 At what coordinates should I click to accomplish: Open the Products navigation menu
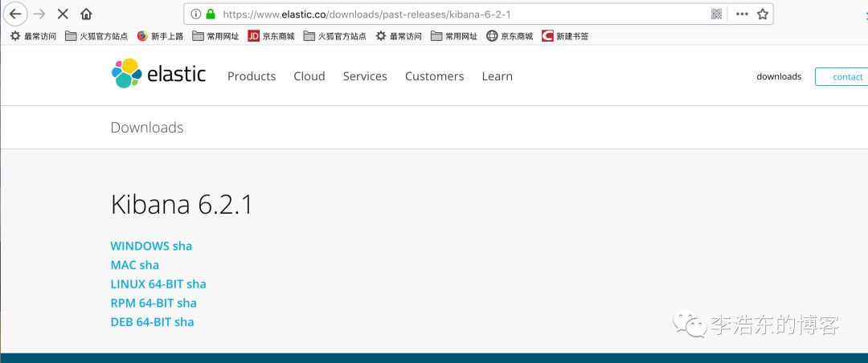[252, 76]
